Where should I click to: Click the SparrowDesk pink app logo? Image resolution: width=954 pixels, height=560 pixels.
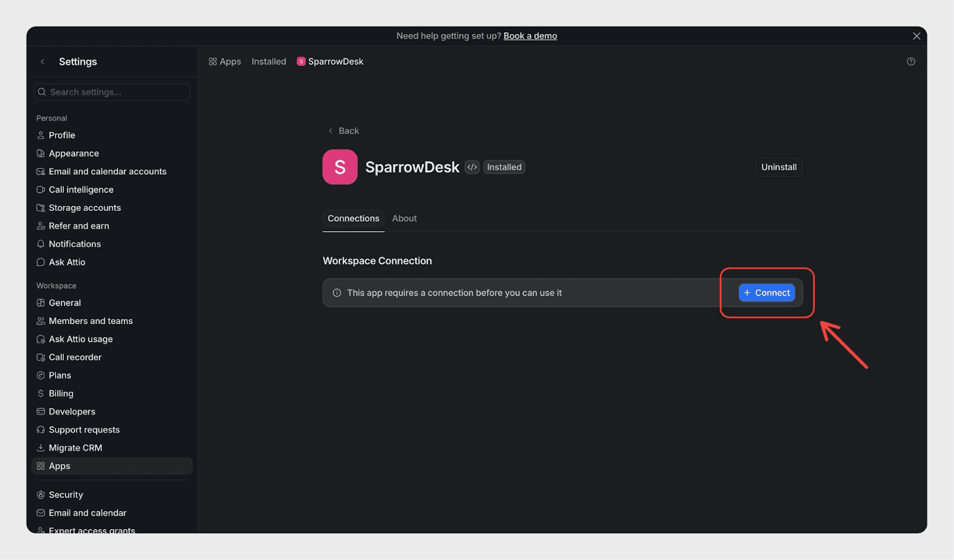(340, 167)
